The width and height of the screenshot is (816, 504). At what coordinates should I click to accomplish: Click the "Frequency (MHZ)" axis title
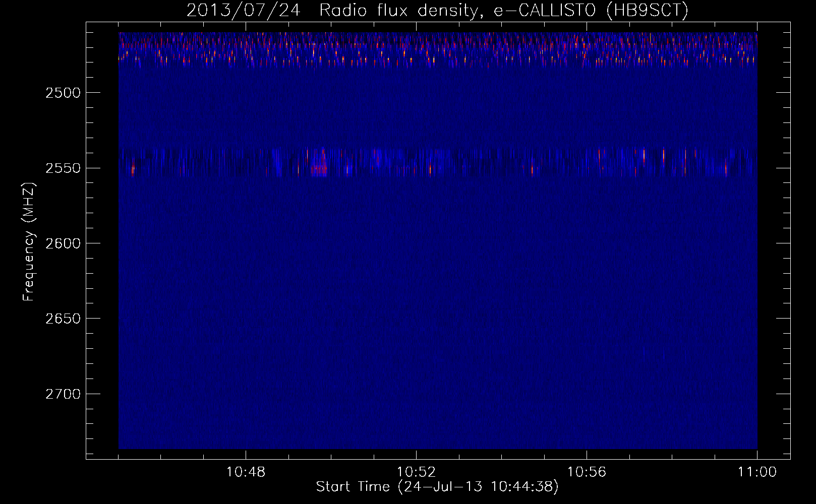point(29,242)
